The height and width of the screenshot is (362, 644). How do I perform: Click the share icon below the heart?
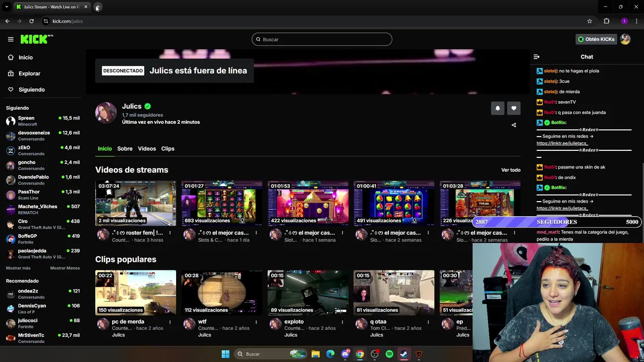514,125
